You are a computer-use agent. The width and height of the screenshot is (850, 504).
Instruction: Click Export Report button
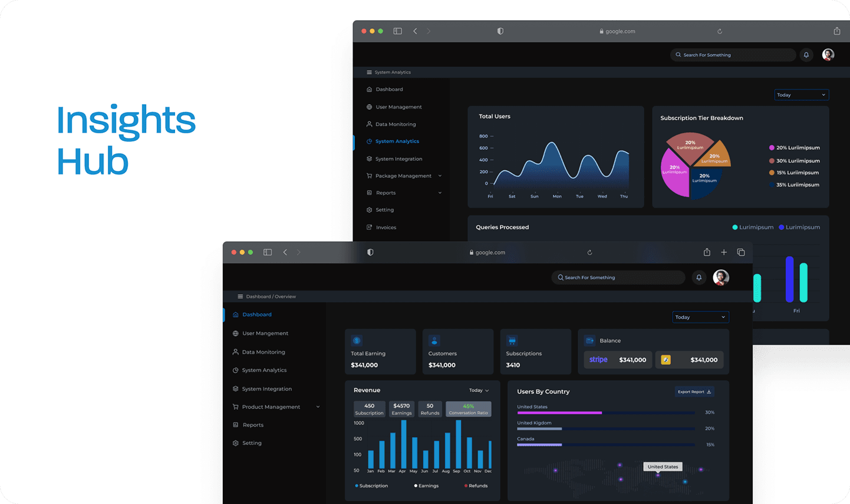click(694, 392)
